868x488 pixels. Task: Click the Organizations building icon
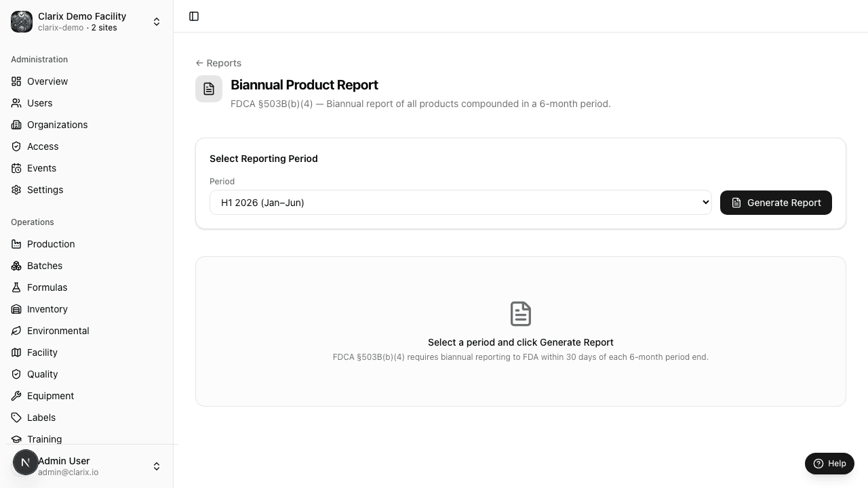point(16,125)
